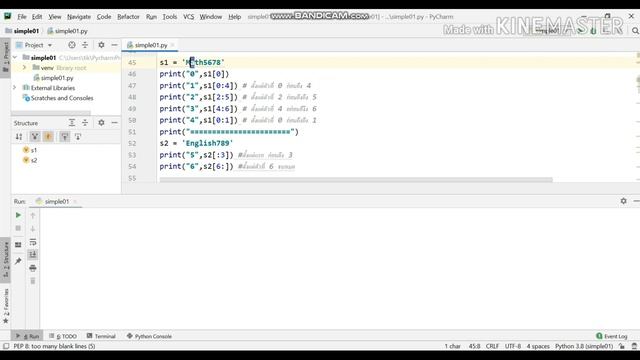Open the File menu
Image resolution: width=640 pixels, height=360 pixels.
click(x=22, y=17)
